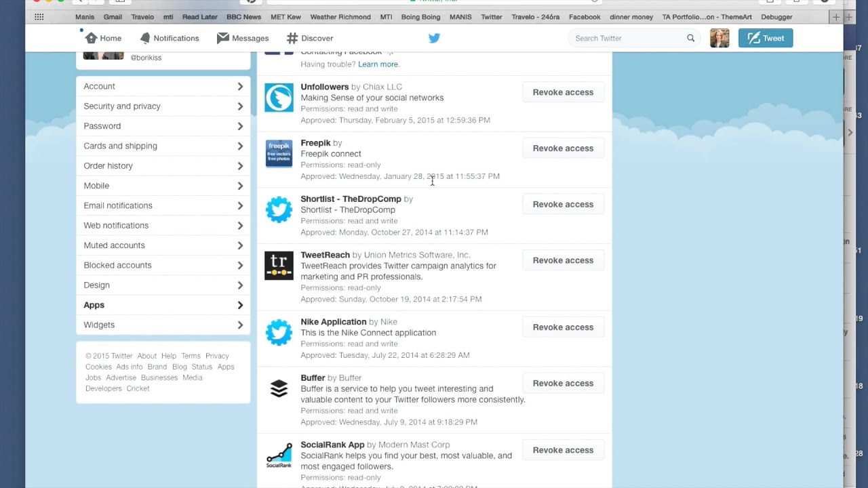Select Apps in settings menu

163,305
